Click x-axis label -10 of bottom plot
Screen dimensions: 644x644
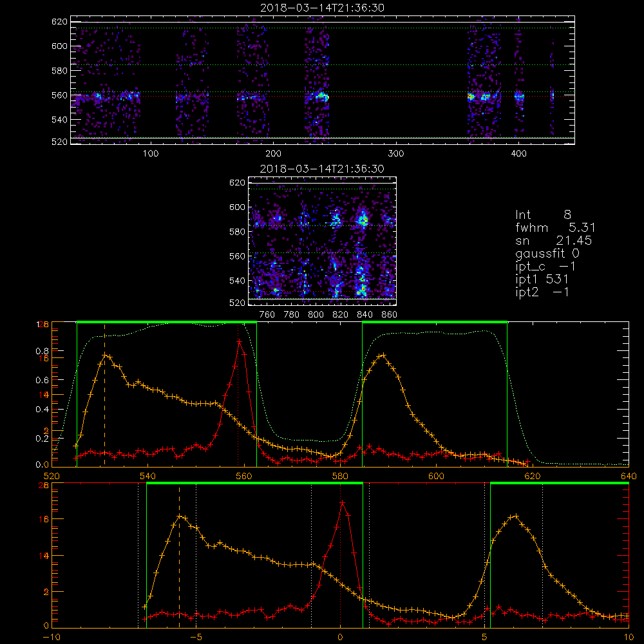coord(52,638)
